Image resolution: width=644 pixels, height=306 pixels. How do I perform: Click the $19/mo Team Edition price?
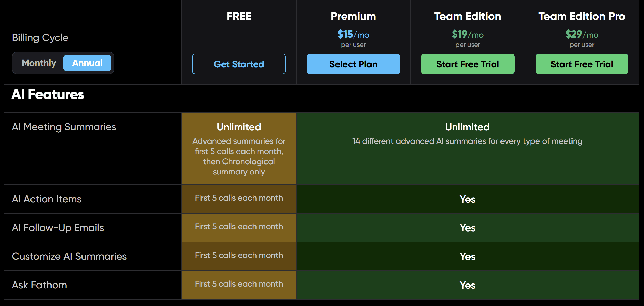[468, 34]
